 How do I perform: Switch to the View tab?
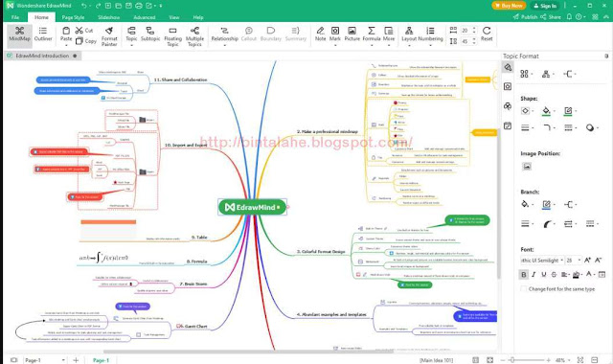[174, 17]
